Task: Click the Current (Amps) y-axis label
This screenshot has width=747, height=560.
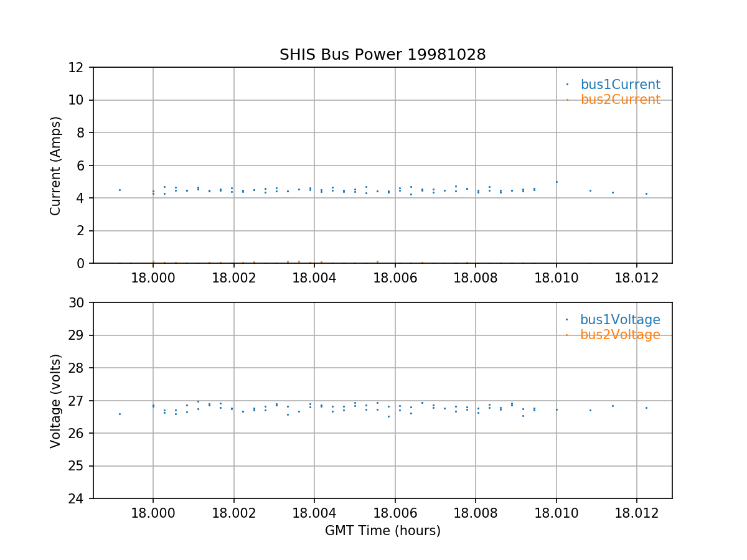Action: [56, 166]
